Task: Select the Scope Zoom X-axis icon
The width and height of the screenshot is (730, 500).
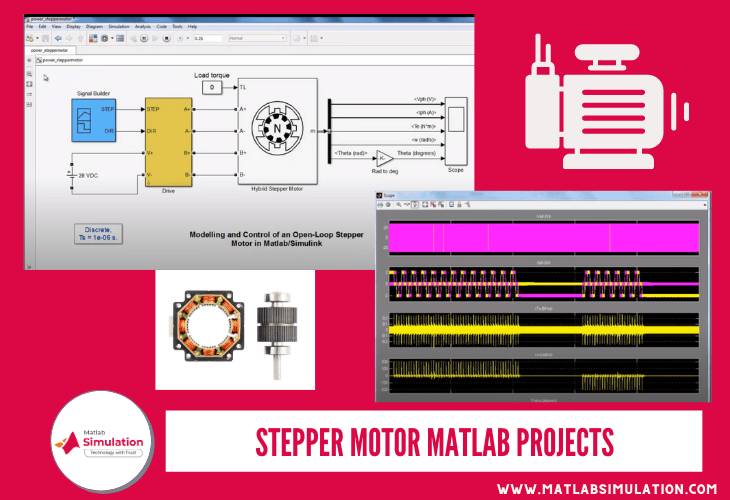Action: click(x=407, y=205)
